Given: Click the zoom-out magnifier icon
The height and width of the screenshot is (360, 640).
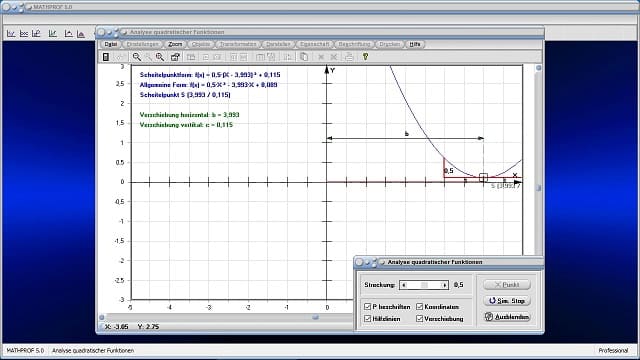Looking at the screenshot, I should click(137, 57).
